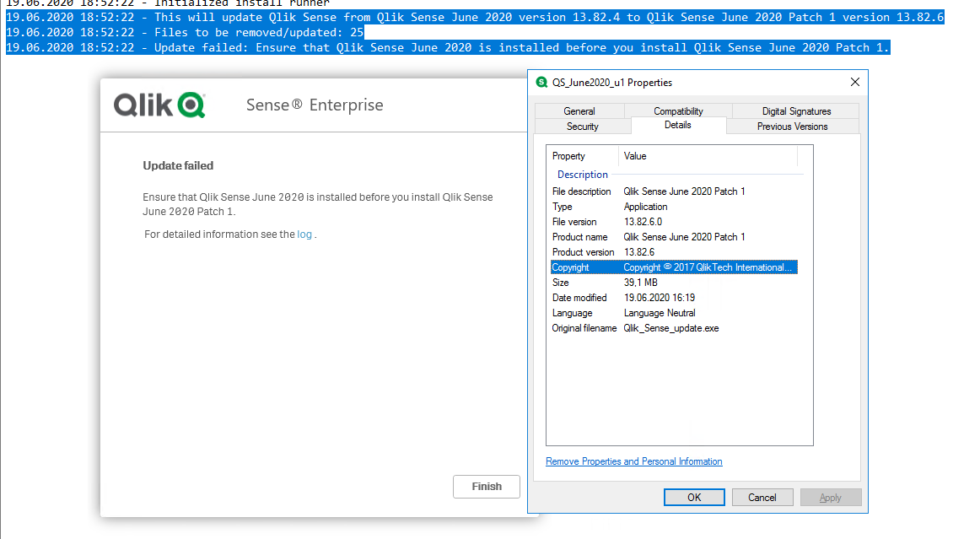
Task: Click the Finish button in installer dialog
Action: coord(487,486)
